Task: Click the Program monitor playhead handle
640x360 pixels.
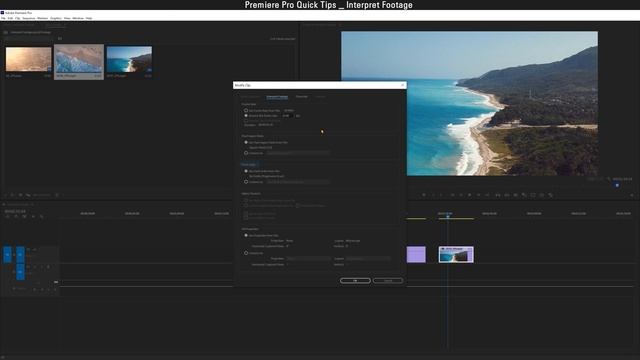Action: (617, 185)
